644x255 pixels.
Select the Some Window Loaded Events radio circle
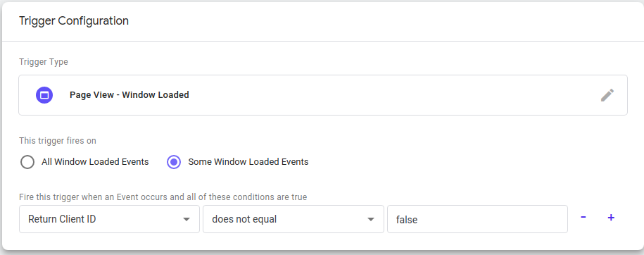pos(174,162)
